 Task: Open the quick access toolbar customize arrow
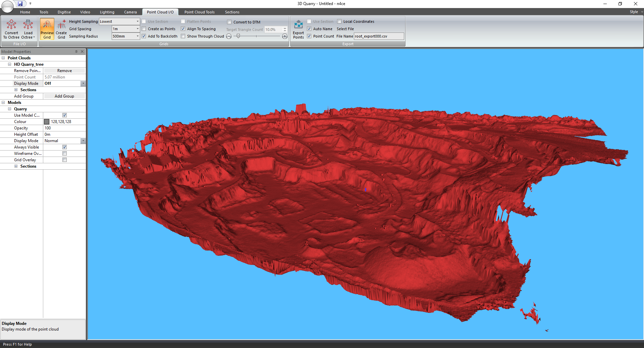[30, 4]
